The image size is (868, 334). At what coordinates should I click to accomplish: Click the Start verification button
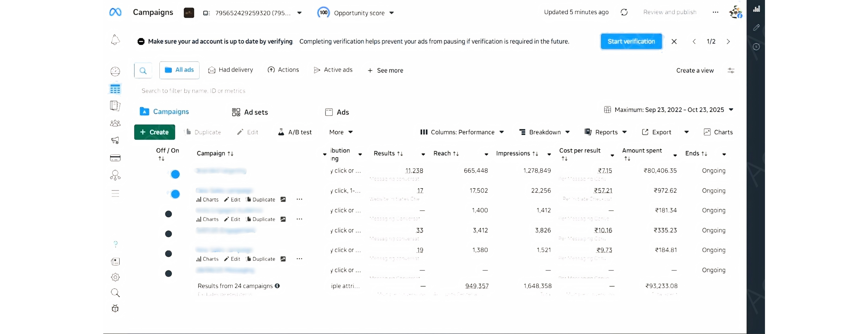pyautogui.click(x=631, y=41)
